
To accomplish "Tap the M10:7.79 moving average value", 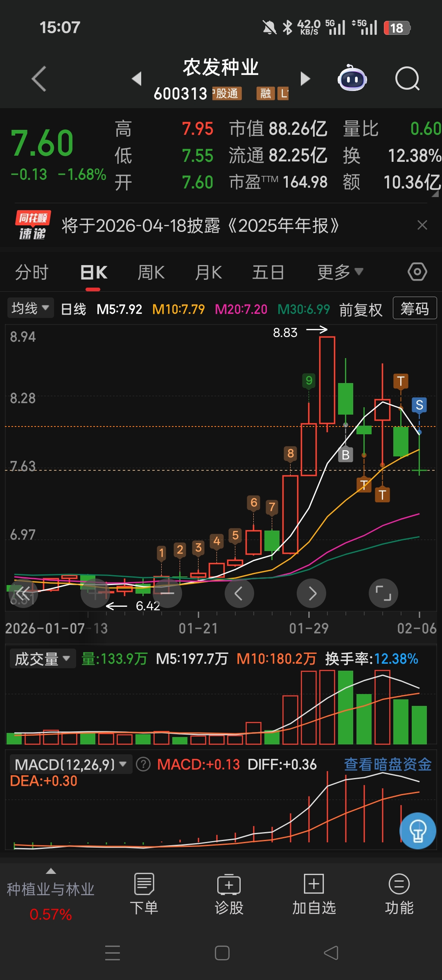I will coord(178,309).
